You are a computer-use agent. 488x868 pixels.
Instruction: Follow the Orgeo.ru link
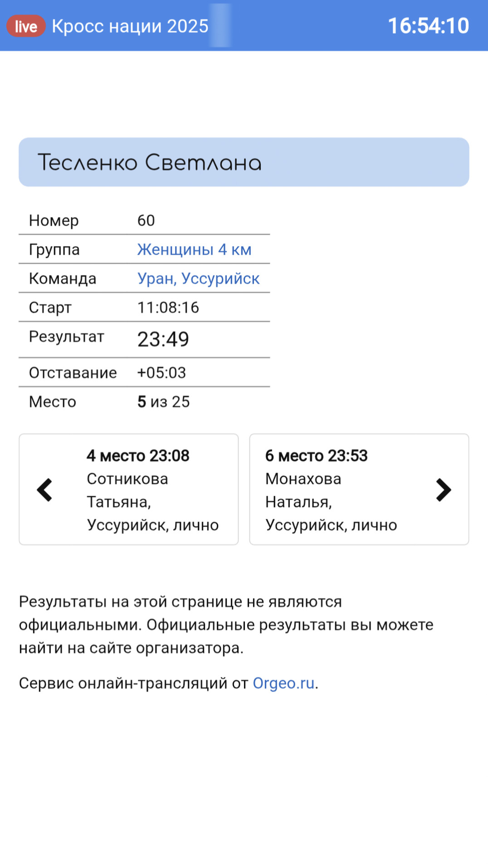[x=284, y=683]
